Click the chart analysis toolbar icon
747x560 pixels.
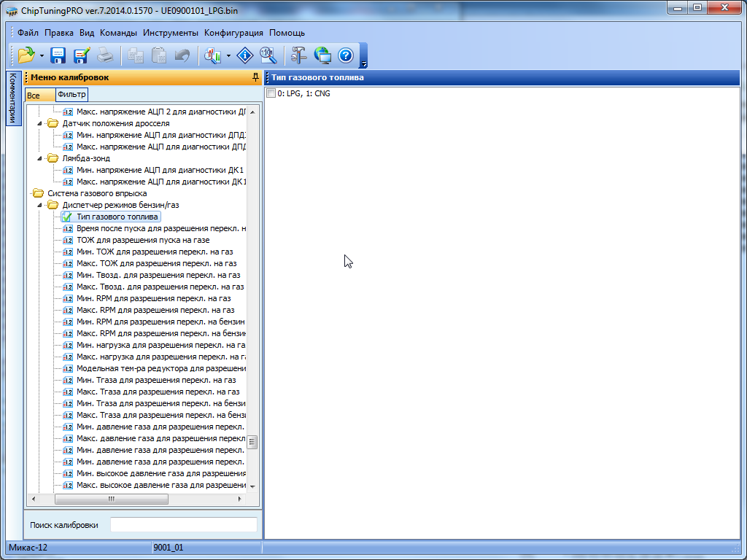pyautogui.click(x=213, y=55)
